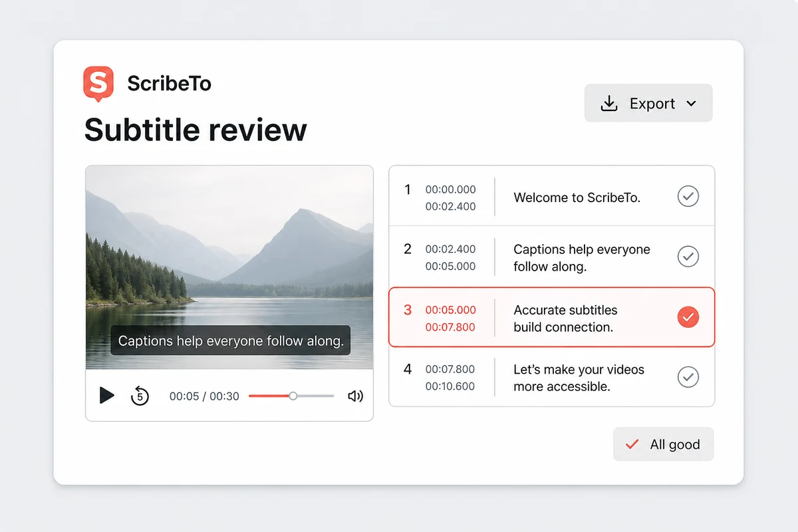The image size is (798, 532).
Task: Toggle check mark for 'Let's make your videos' row
Action: click(x=688, y=377)
